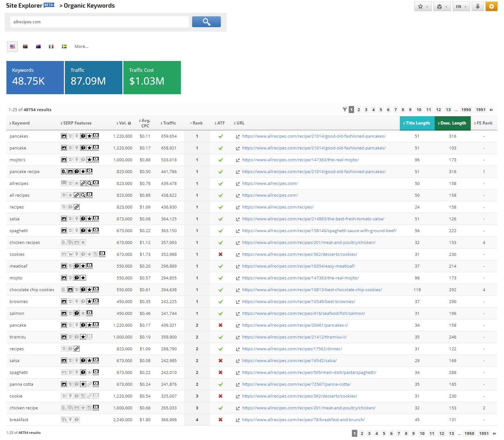
Task: Click the magnifier search button
Action: tap(206, 22)
